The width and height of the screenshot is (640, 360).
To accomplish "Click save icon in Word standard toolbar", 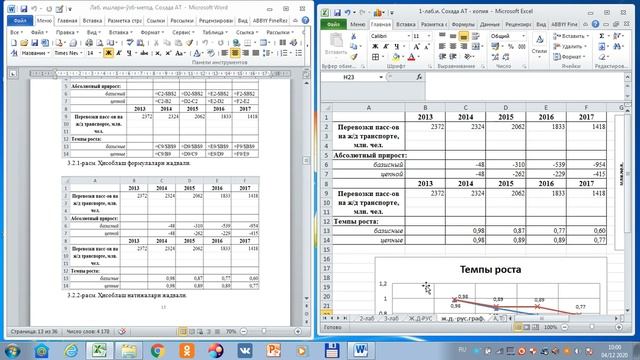I will pyautogui.click(x=35, y=42).
